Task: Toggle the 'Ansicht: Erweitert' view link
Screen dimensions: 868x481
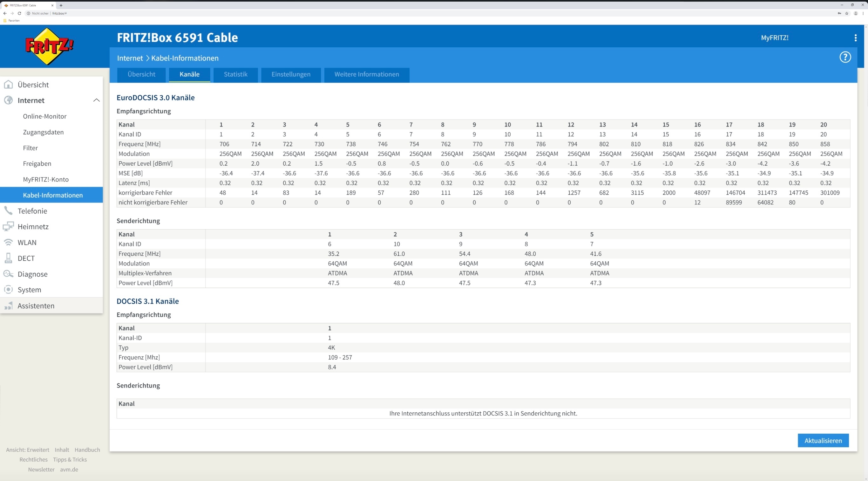Action: 28,450
